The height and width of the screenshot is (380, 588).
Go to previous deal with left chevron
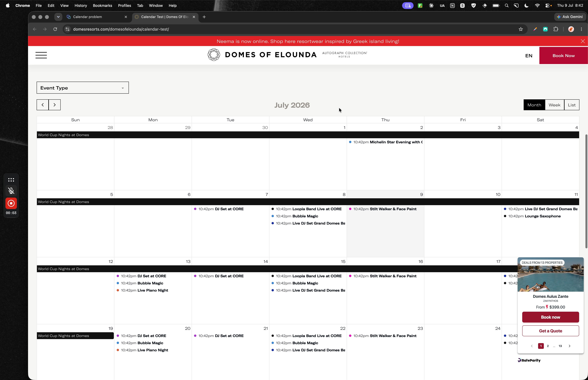pos(532,346)
